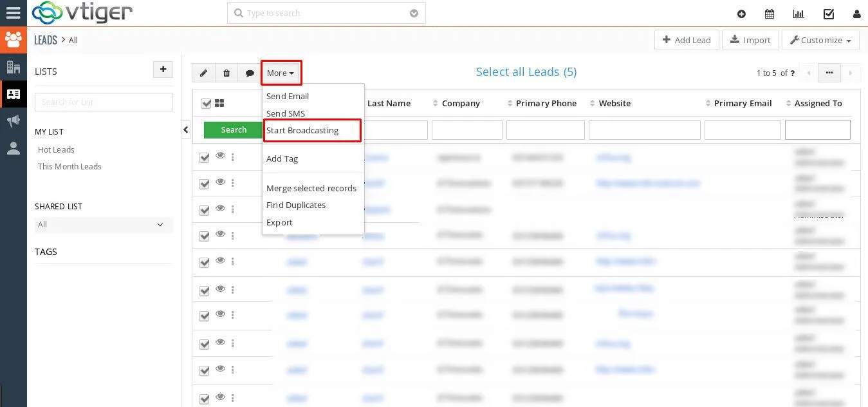
Task: Select Start Broadcasting from menu
Action: click(x=302, y=131)
